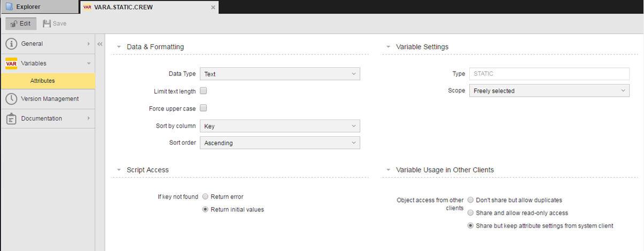644x251 pixels.
Task: Click the Type field showing STATIC
Action: [x=549, y=74]
